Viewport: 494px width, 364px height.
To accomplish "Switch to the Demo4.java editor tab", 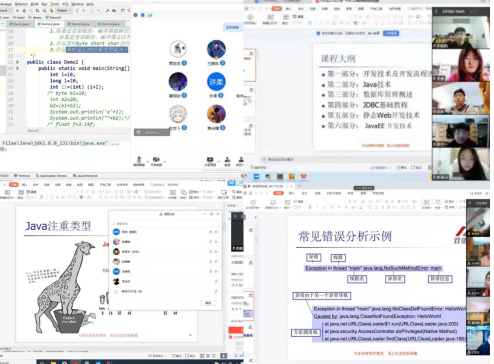I will 110,24.
